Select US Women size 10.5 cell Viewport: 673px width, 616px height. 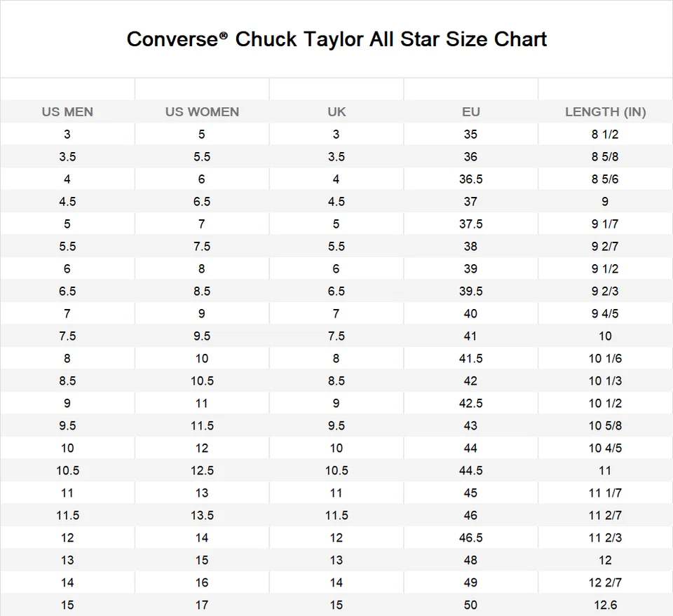(x=202, y=381)
